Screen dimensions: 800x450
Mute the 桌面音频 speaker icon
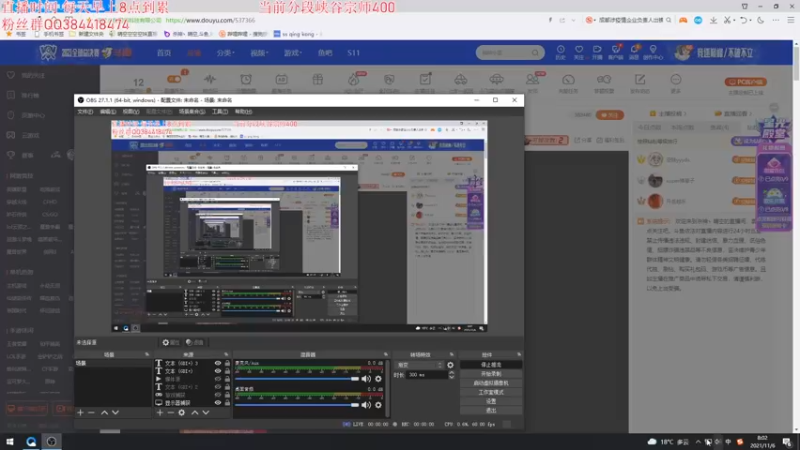click(366, 405)
